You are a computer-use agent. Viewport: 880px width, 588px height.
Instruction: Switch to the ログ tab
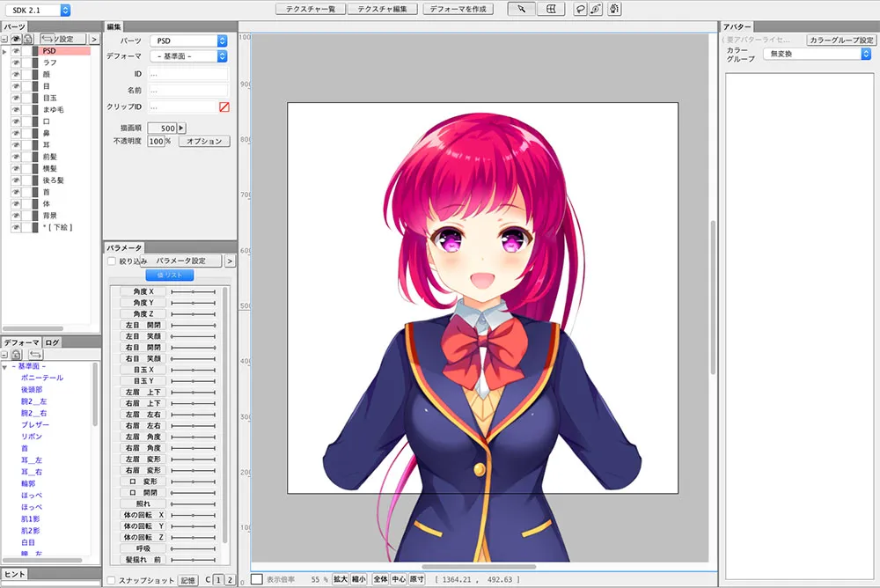53,342
